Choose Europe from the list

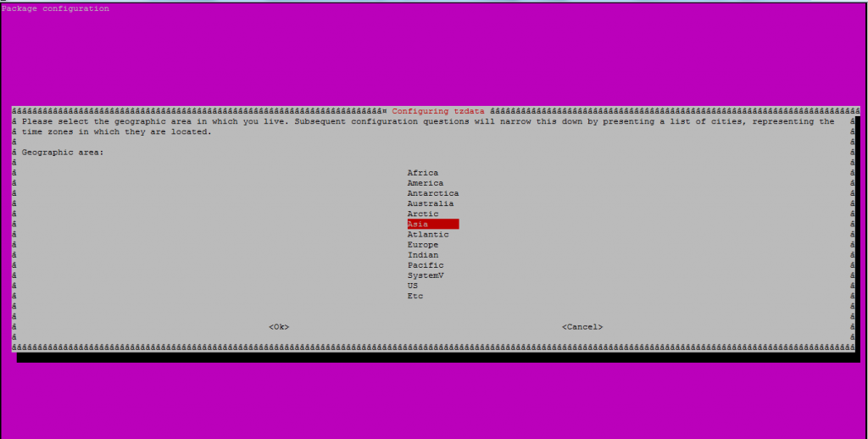(422, 245)
